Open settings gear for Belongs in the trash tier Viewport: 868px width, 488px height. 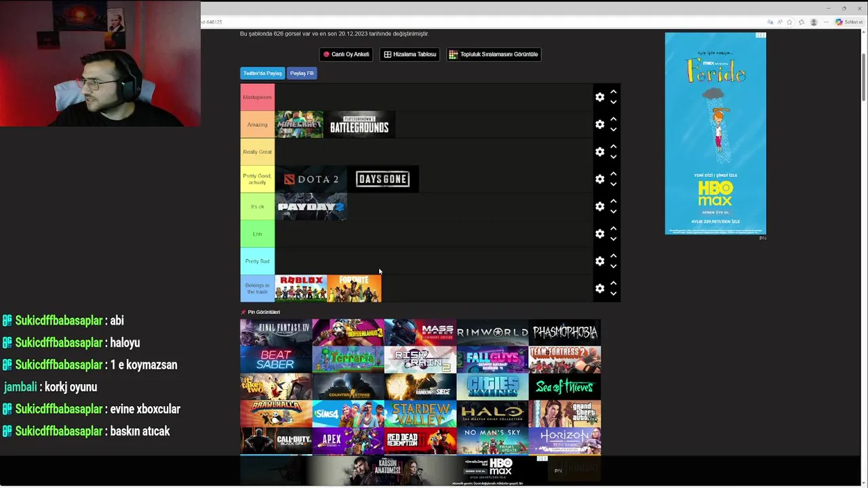tap(599, 288)
